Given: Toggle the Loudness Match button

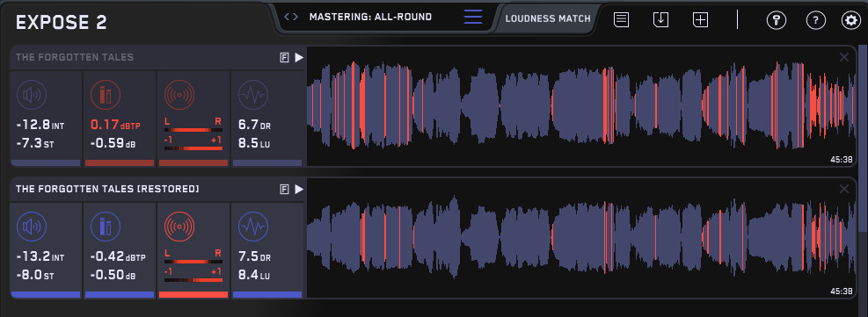Looking at the screenshot, I should tap(548, 18).
